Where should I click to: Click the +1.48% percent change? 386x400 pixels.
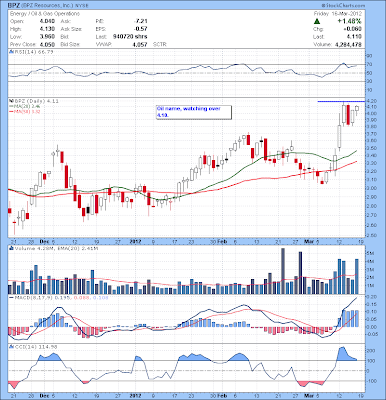tap(349, 21)
